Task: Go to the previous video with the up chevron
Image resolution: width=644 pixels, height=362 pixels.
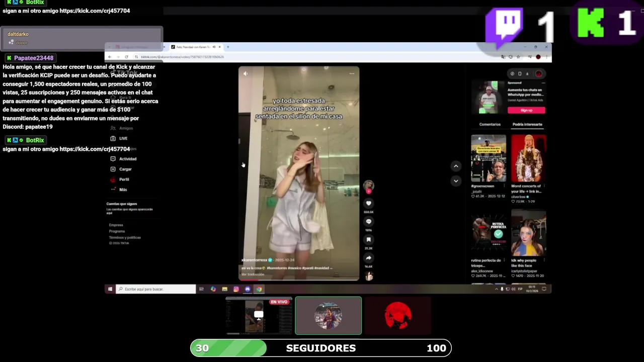Action: pos(456,166)
